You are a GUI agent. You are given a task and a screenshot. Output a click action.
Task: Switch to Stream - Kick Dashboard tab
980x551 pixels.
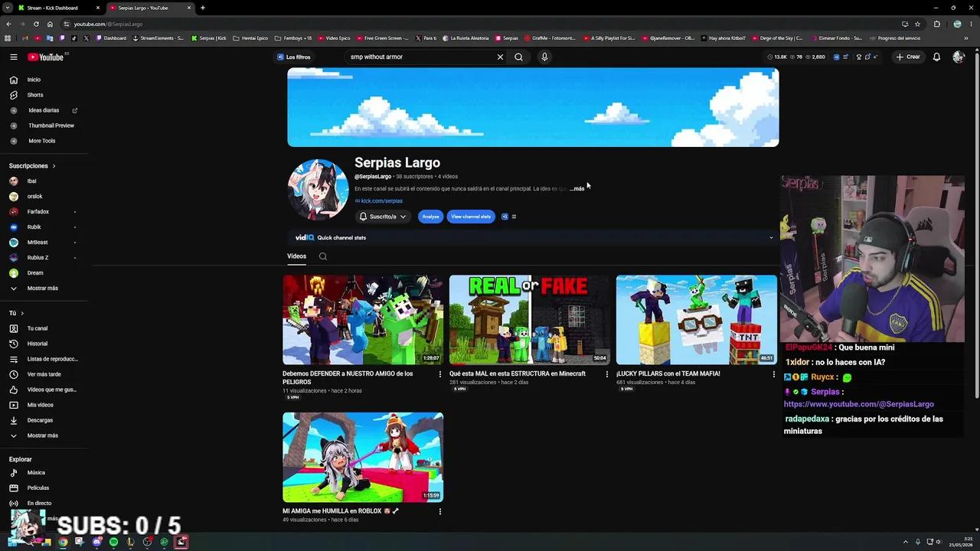[x=57, y=8]
